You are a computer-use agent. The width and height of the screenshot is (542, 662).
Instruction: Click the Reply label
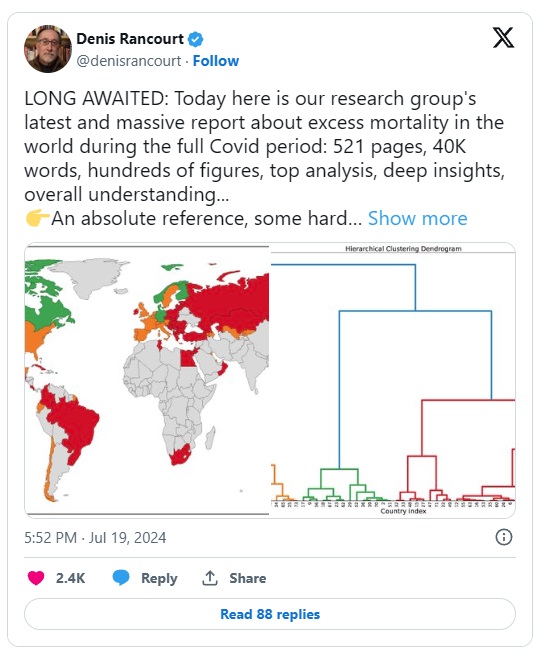click(159, 578)
